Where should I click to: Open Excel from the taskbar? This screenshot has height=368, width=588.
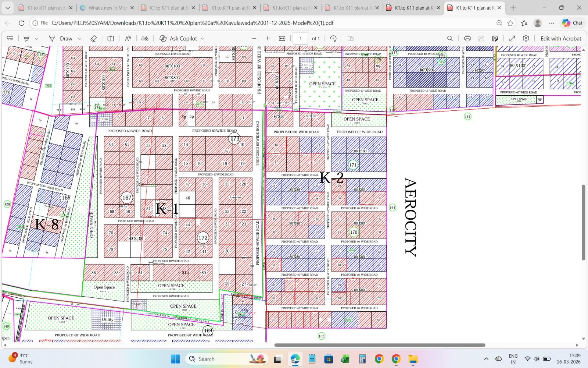click(345, 359)
